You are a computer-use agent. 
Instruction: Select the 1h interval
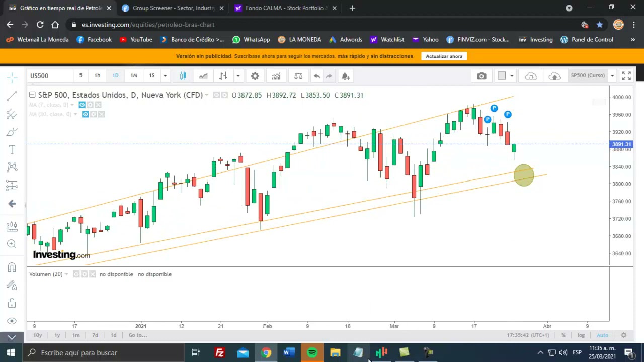click(97, 75)
